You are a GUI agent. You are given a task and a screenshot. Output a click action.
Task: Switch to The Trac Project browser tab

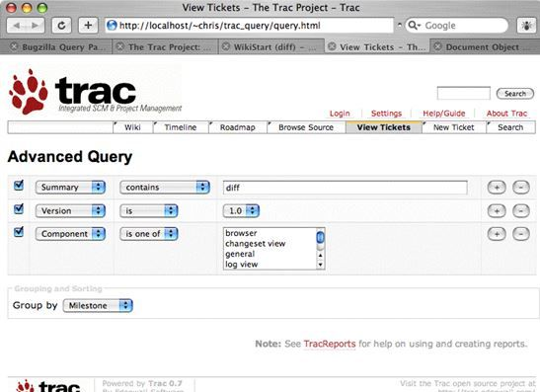point(165,46)
